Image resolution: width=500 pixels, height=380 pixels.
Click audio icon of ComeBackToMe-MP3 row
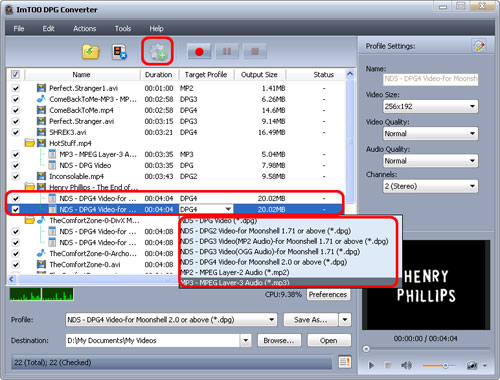[41, 99]
